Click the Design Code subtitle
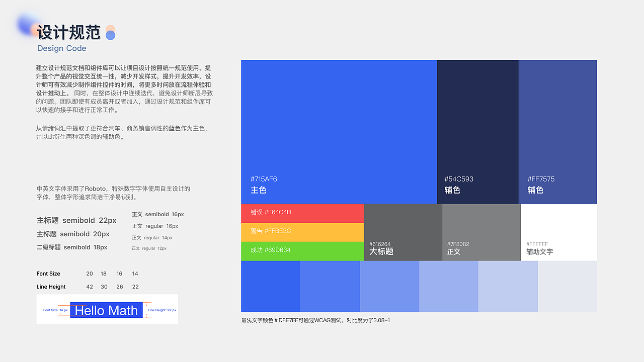Screen dimensions: 644x362 (62, 48)
